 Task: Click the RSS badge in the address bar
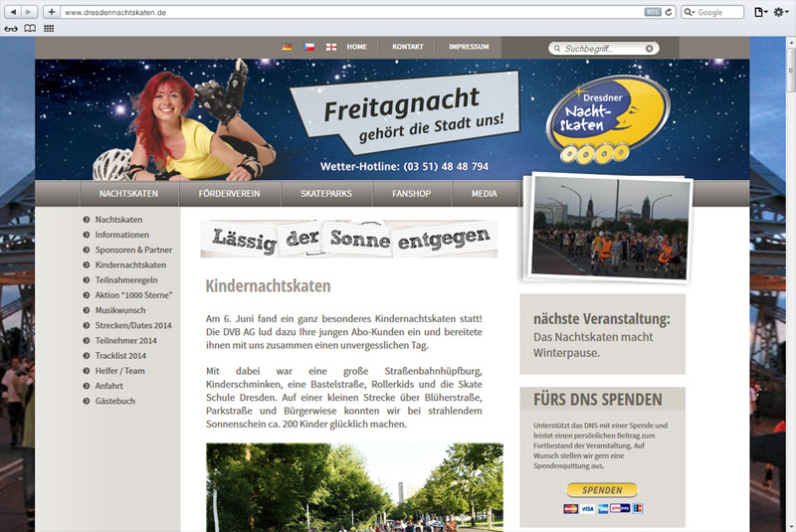click(x=653, y=12)
